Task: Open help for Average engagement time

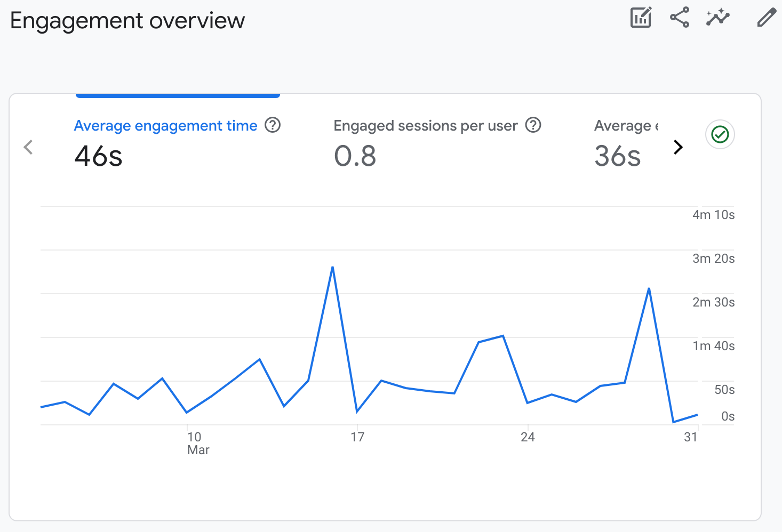Action: (273, 125)
